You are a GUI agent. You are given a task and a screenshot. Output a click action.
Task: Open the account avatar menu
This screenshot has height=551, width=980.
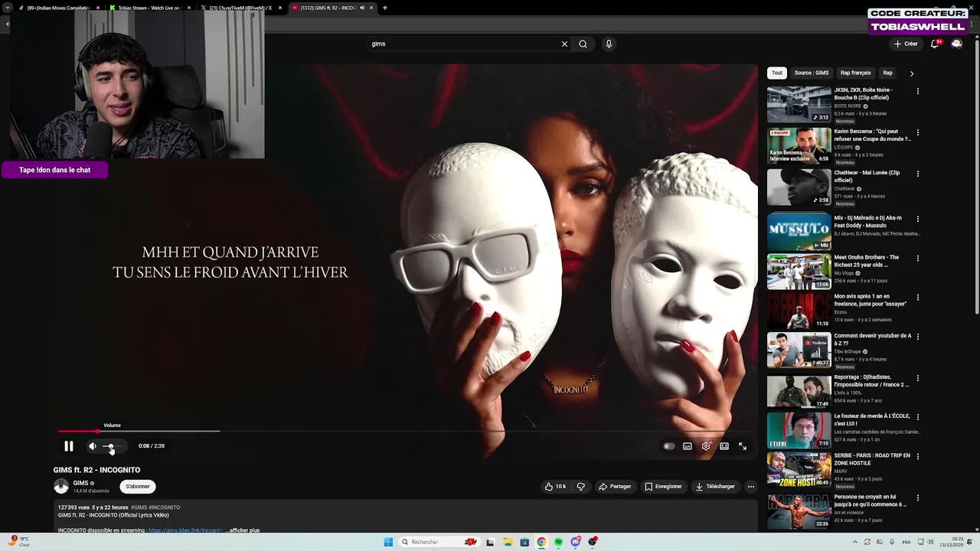(x=957, y=44)
